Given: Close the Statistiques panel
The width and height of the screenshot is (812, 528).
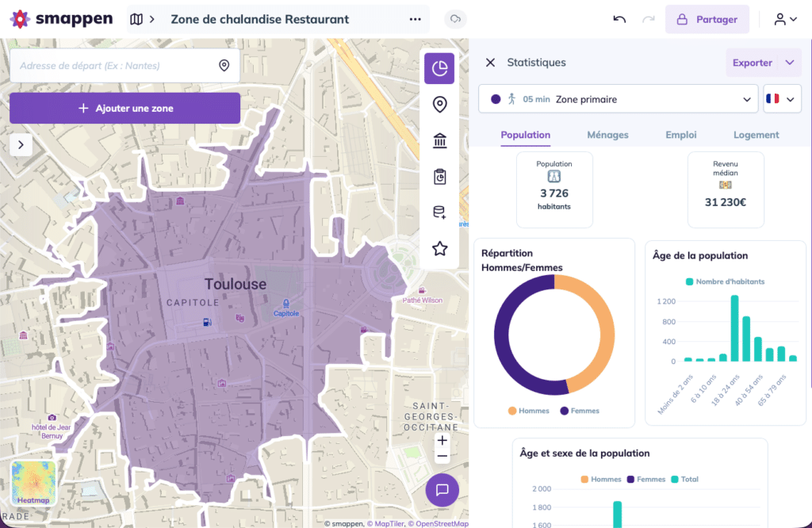Looking at the screenshot, I should coord(490,63).
